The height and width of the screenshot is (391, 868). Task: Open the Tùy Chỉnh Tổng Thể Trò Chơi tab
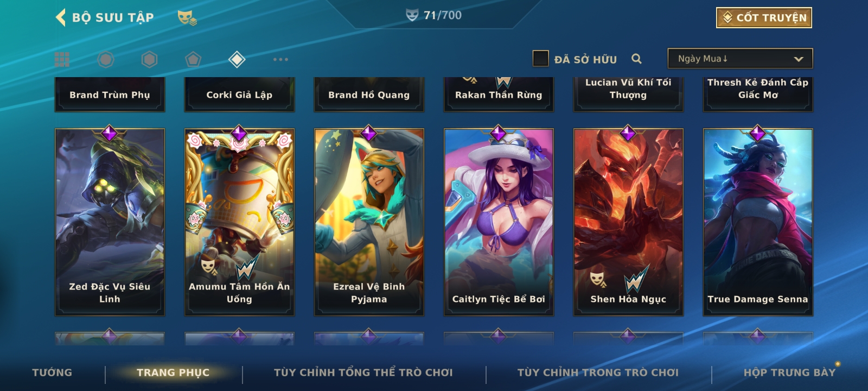pos(363,373)
